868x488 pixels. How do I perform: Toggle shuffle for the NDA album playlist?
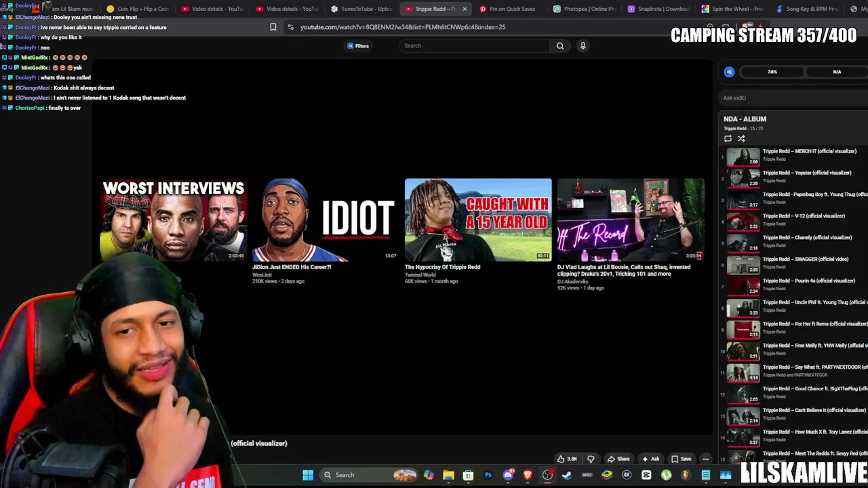[x=741, y=138]
